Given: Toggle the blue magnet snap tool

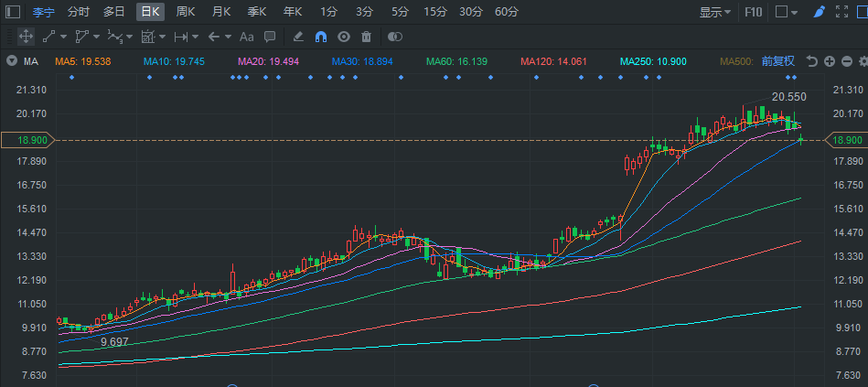Looking at the screenshot, I should tap(321, 38).
